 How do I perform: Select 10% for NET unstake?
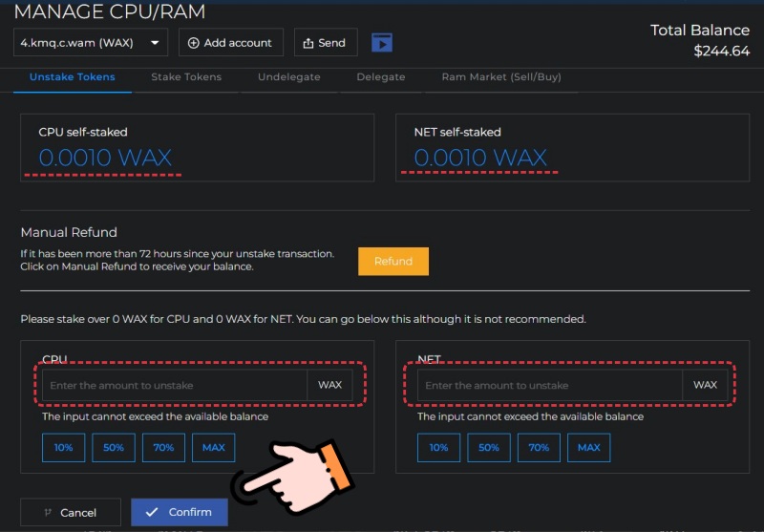[x=438, y=447]
